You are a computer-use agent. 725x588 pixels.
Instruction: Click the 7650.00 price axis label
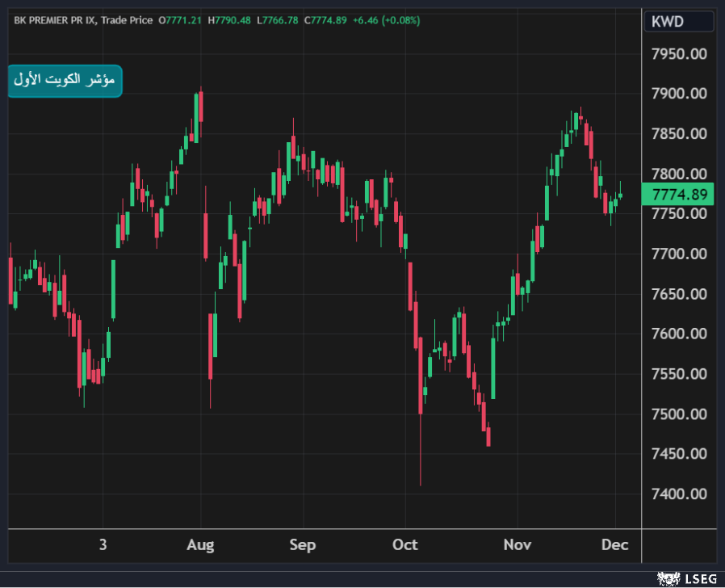tap(679, 294)
